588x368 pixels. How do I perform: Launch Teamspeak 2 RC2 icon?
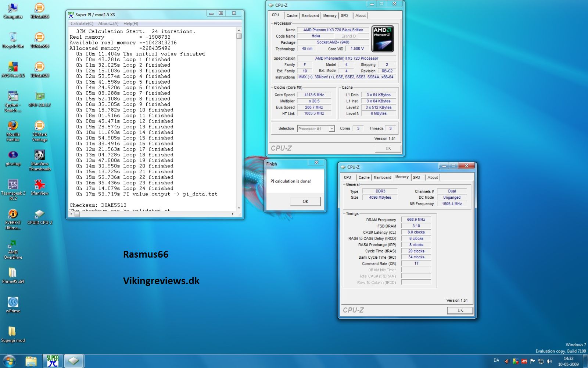[x=13, y=190]
